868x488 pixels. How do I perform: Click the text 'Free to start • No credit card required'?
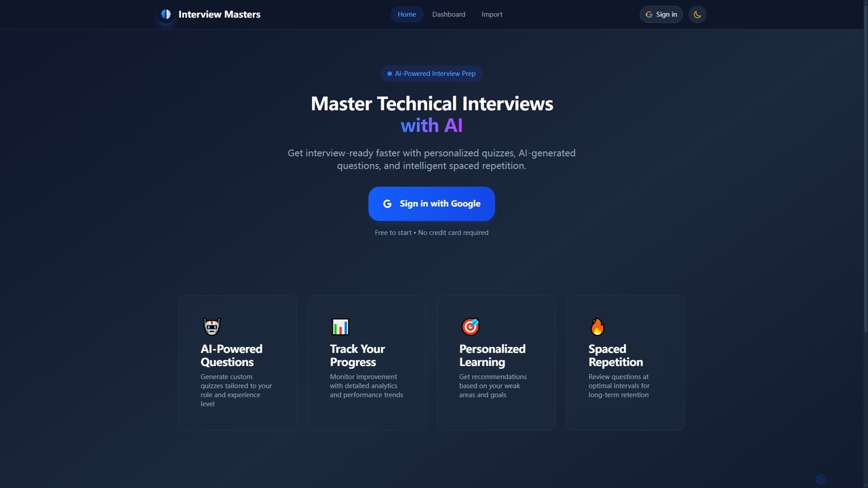click(x=432, y=232)
